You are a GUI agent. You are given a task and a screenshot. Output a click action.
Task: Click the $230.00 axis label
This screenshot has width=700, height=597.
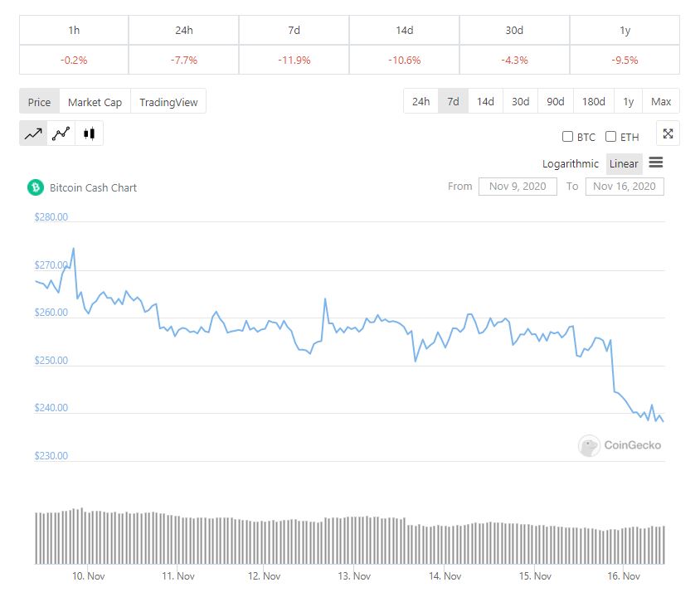click(x=51, y=455)
